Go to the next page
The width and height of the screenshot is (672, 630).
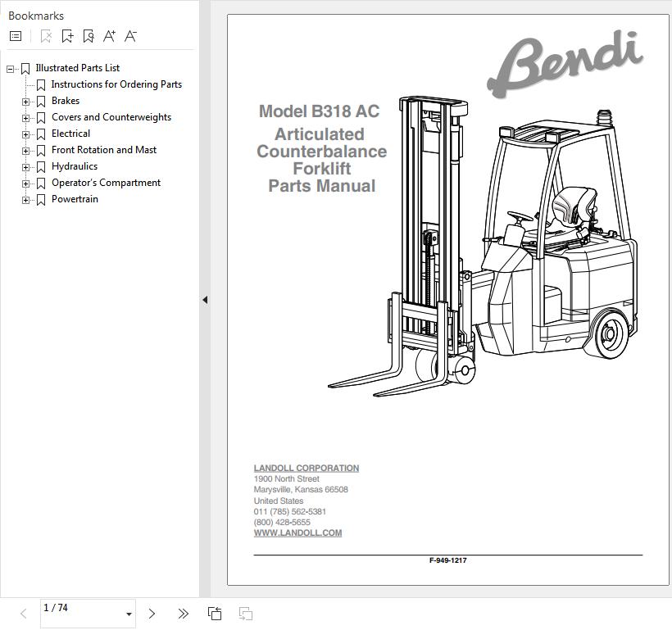pyautogui.click(x=152, y=614)
